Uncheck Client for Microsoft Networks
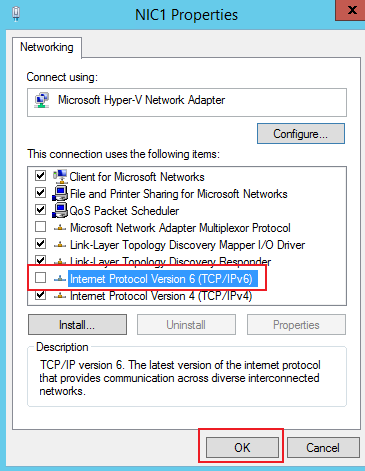The height and width of the screenshot is (471, 365). click(40, 175)
